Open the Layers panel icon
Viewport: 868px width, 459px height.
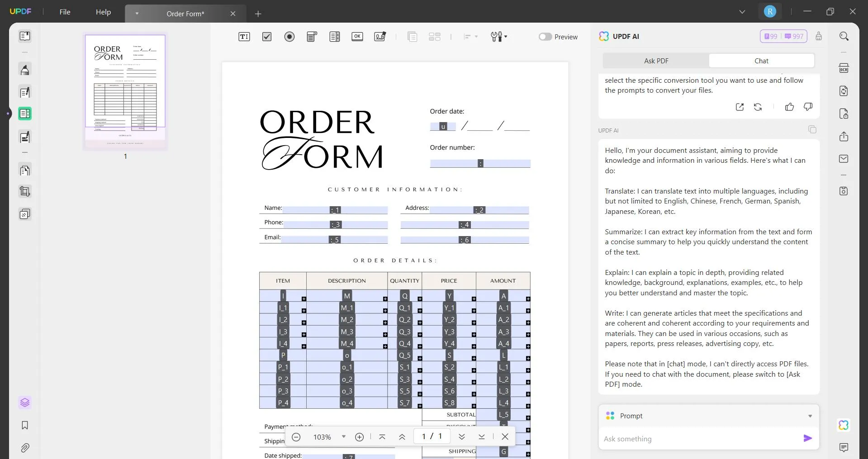tap(25, 402)
